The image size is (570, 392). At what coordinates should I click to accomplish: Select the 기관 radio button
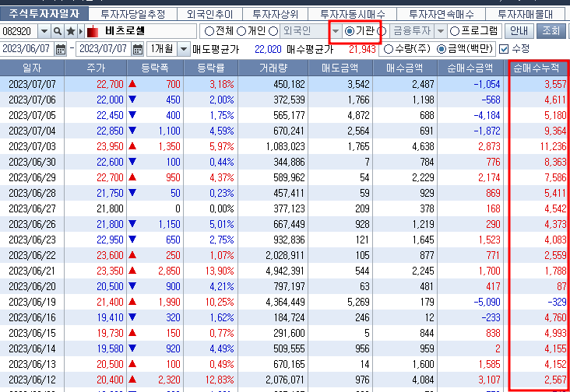pyautogui.click(x=350, y=31)
